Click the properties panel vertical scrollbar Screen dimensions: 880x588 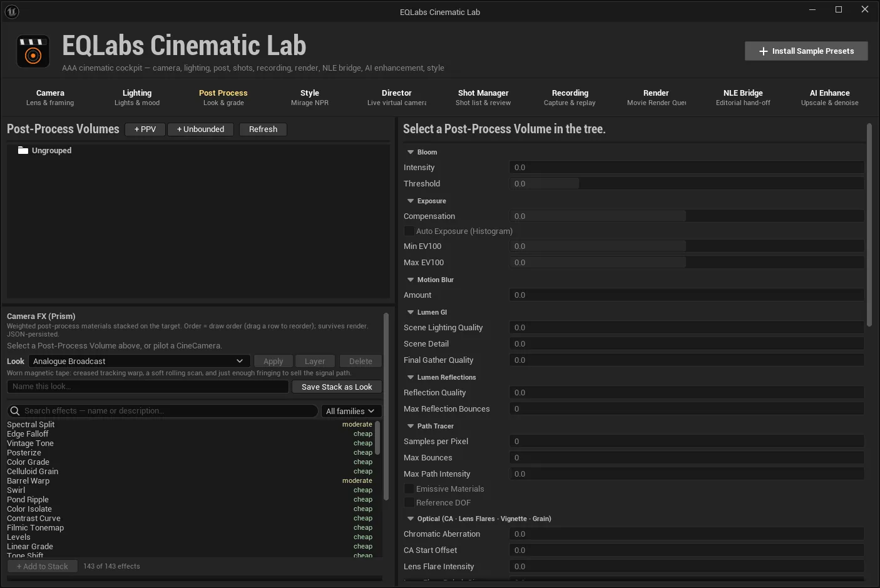click(x=869, y=225)
